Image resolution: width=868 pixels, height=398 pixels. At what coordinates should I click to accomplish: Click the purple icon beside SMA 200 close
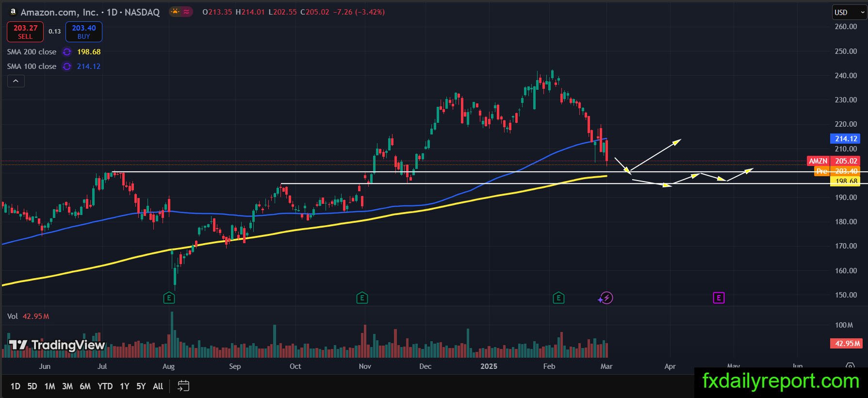[x=67, y=52]
